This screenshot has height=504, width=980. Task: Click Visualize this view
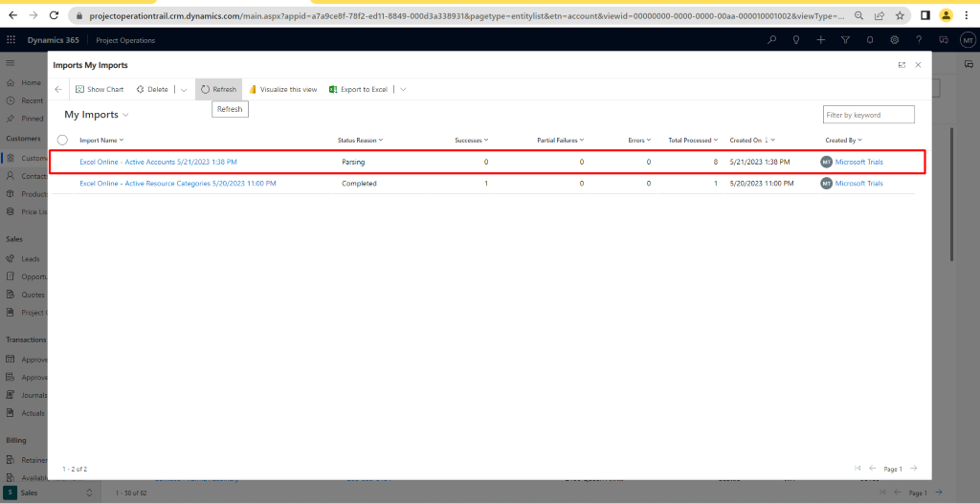click(282, 89)
